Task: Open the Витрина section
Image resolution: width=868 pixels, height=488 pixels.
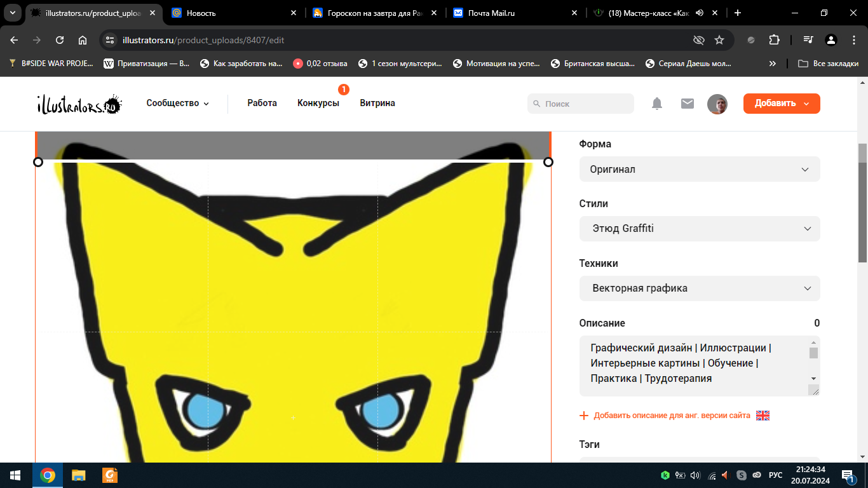Action: click(377, 103)
